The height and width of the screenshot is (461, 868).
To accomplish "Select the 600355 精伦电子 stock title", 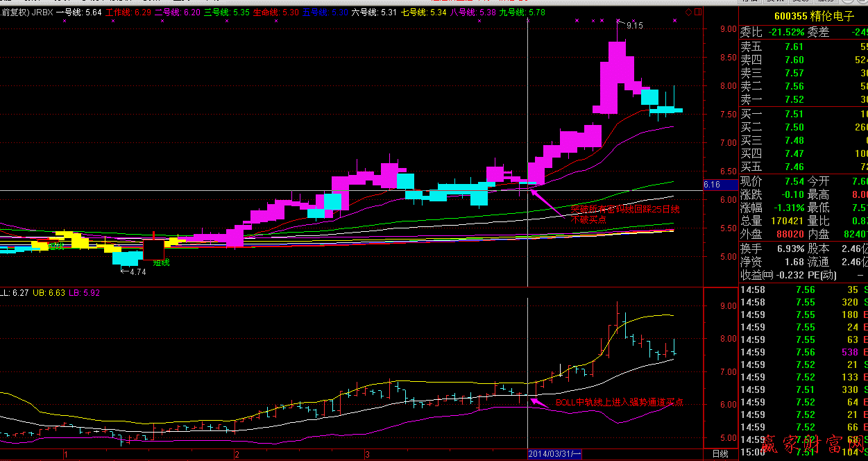I will tap(805, 16).
